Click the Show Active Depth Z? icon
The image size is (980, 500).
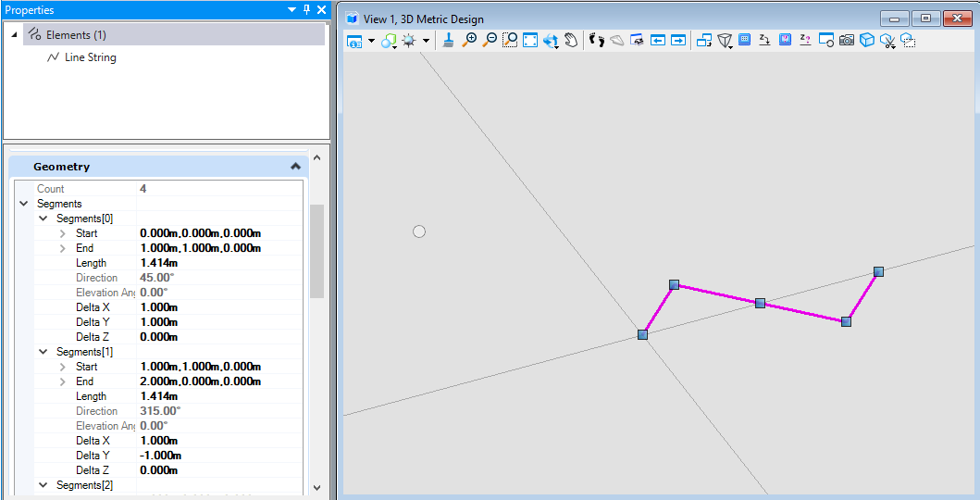806,40
